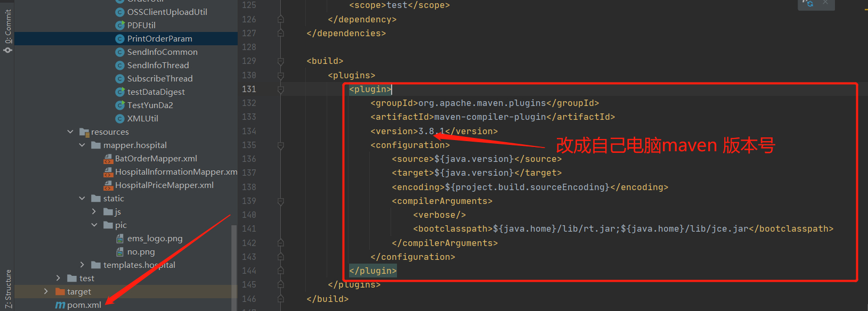The image size is (868, 311).
Task: Open the Structure tool window tab
Action: (x=7, y=289)
